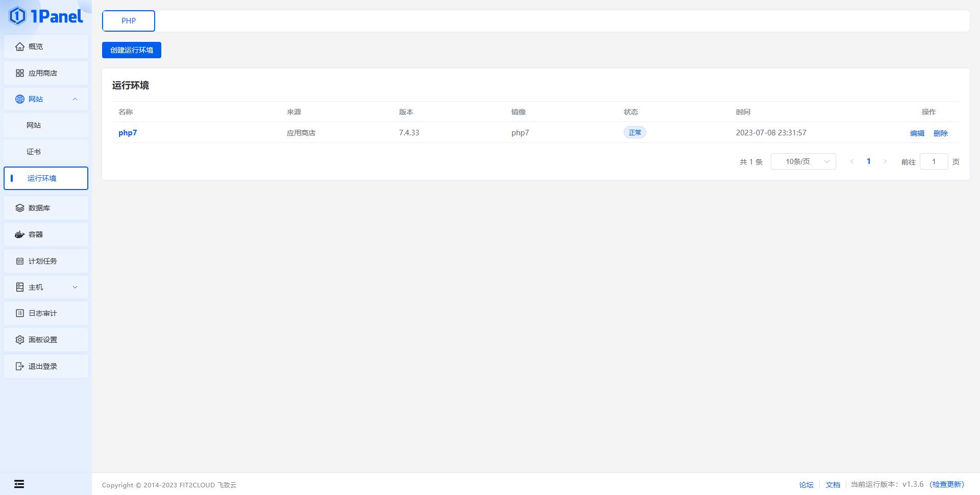Open the 面板设置 menu item
The image size is (980, 495).
pyautogui.click(x=46, y=340)
